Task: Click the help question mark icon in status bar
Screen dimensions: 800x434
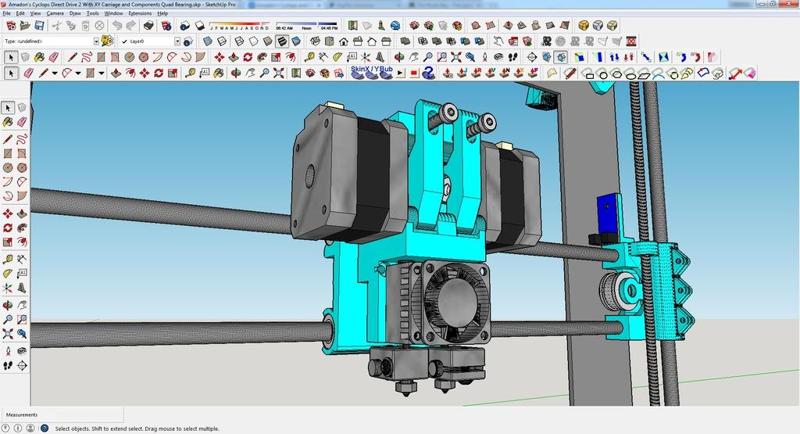Action: coord(44,428)
